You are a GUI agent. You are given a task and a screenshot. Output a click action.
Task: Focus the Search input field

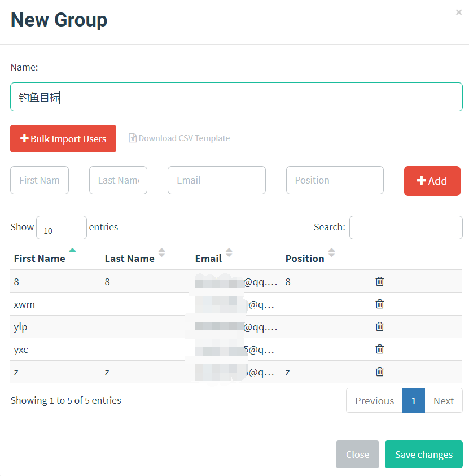tap(406, 228)
